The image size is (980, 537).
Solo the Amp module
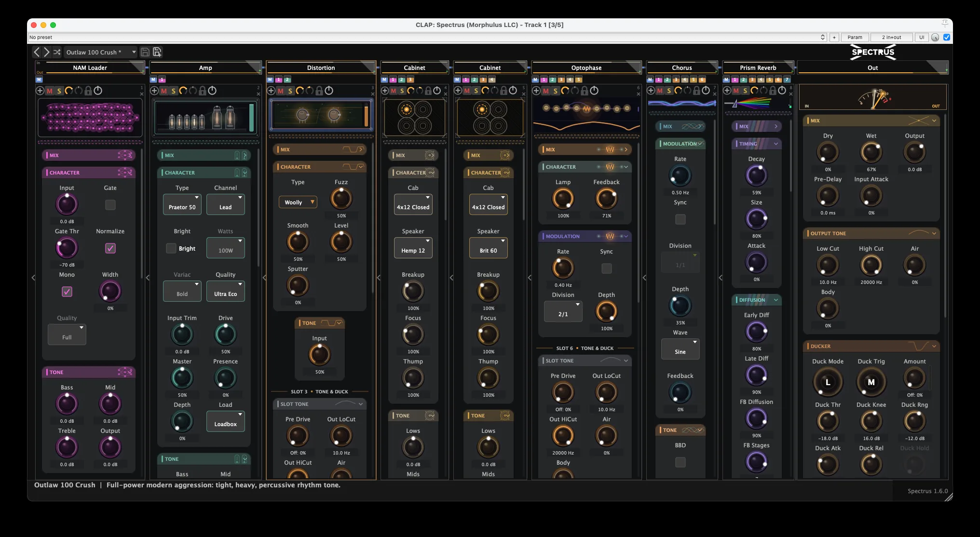pos(174,91)
